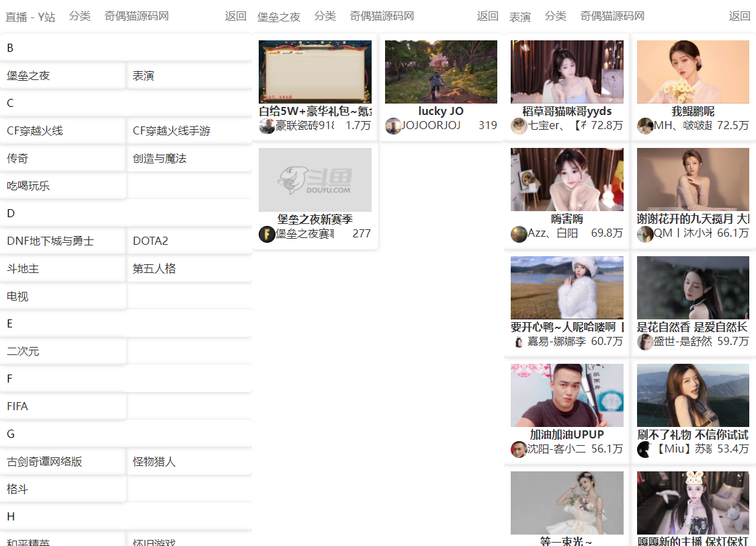The height and width of the screenshot is (546, 756).
Task: Select the CF穿越火线 category
Action: click(x=63, y=130)
